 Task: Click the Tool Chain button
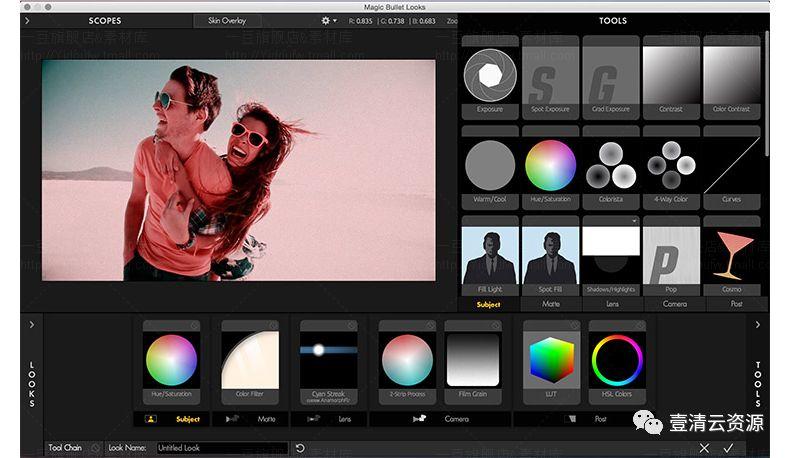pyautogui.click(x=65, y=448)
